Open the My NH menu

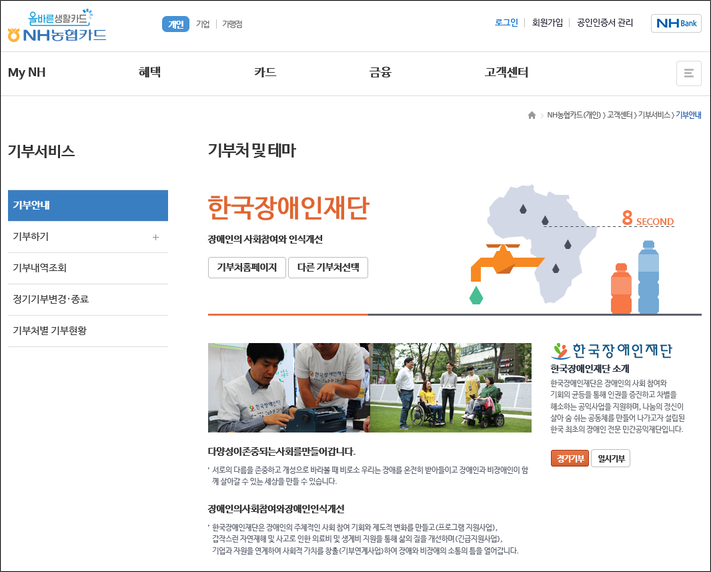(27, 73)
